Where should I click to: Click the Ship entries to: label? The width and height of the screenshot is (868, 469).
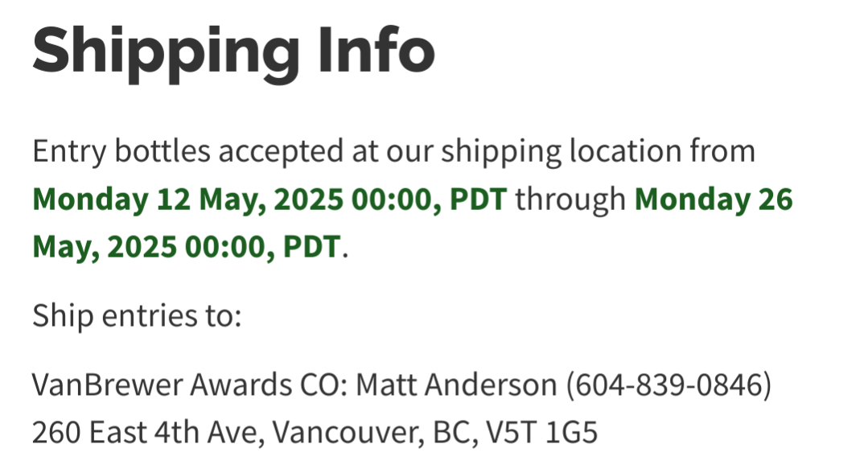pyautogui.click(x=137, y=316)
